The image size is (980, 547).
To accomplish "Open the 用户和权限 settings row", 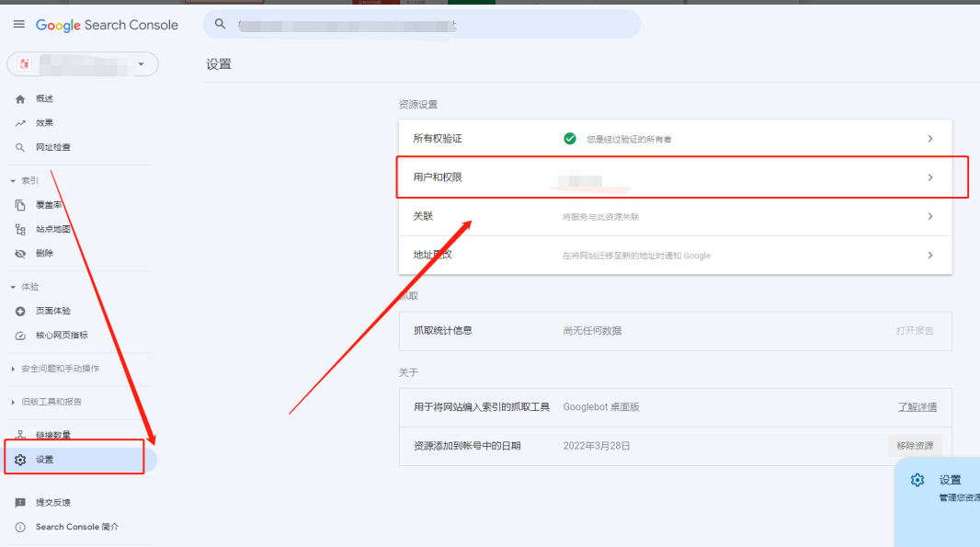I will tap(675, 177).
